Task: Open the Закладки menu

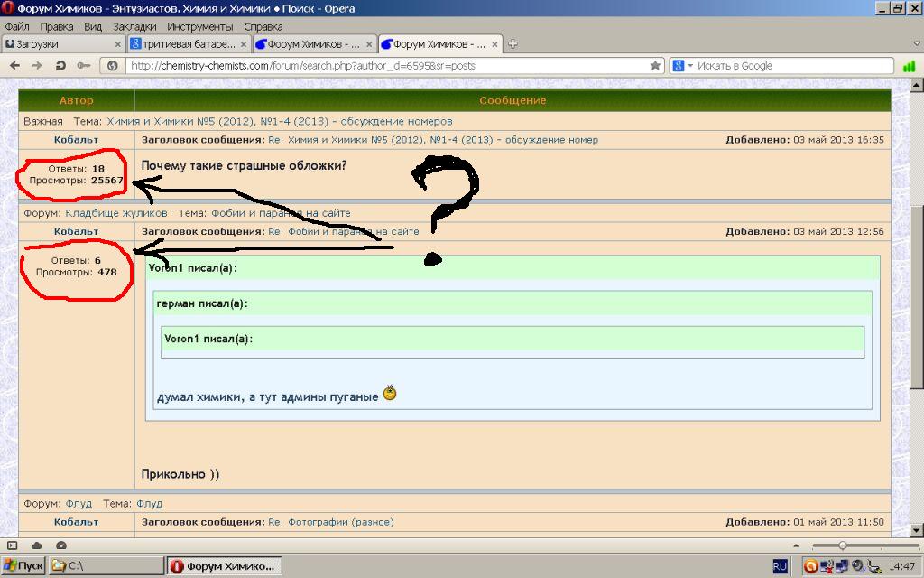Action: point(128,27)
